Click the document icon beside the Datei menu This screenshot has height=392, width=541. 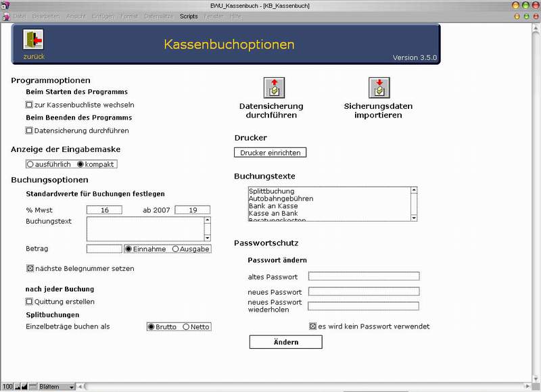point(6,16)
